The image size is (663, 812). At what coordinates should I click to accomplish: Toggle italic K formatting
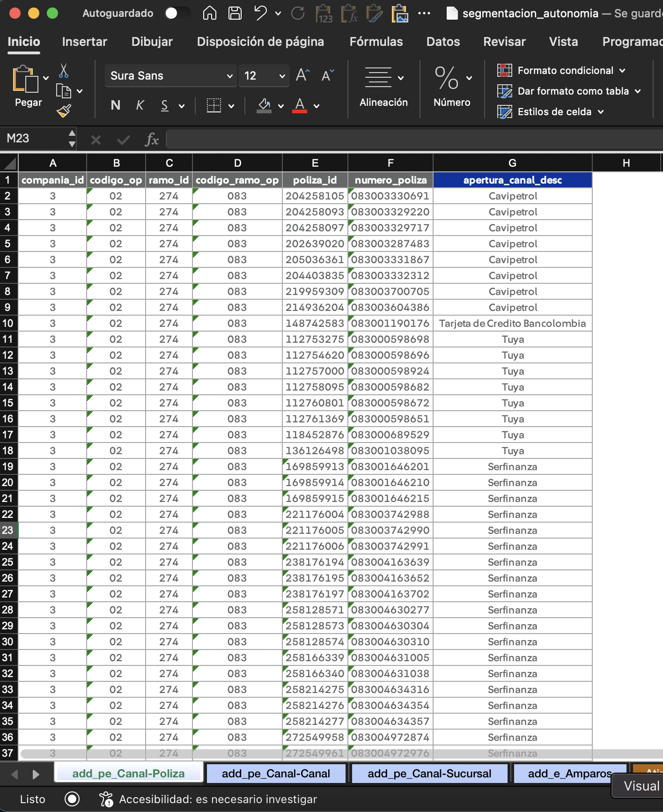pos(140,105)
